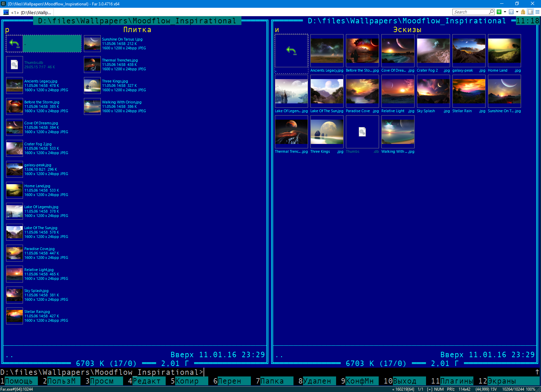Viewport: 541px width, 392px height.
Task: Open the dropdown arrow next to the green plus
Action: point(505,12)
